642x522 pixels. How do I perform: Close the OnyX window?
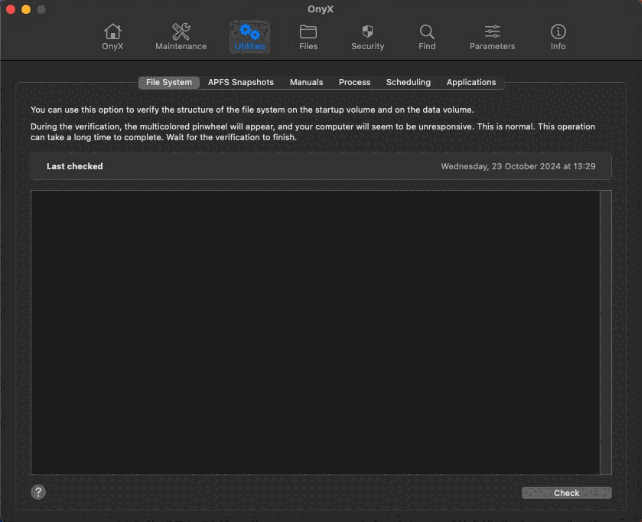click(x=11, y=9)
